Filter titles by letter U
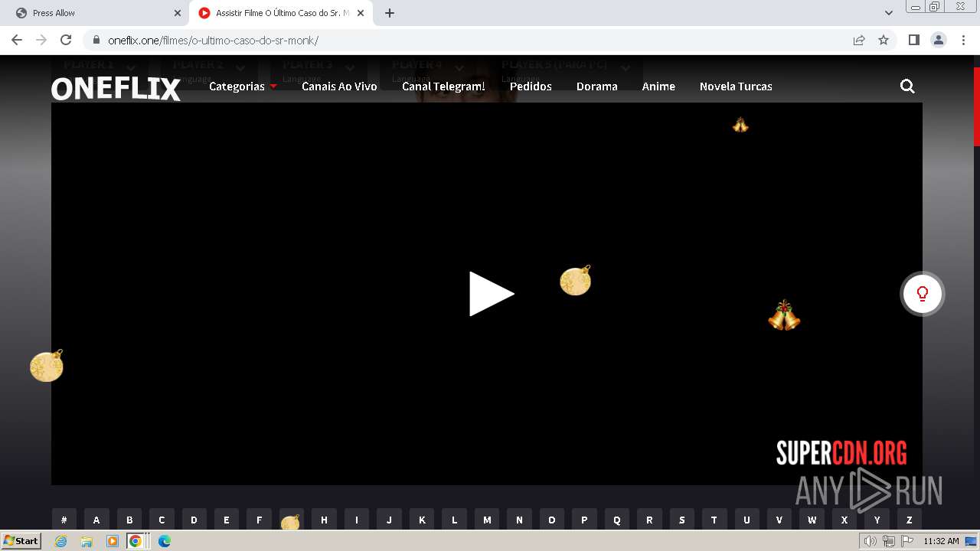Screen dimensions: 980x551 tap(746, 520)
